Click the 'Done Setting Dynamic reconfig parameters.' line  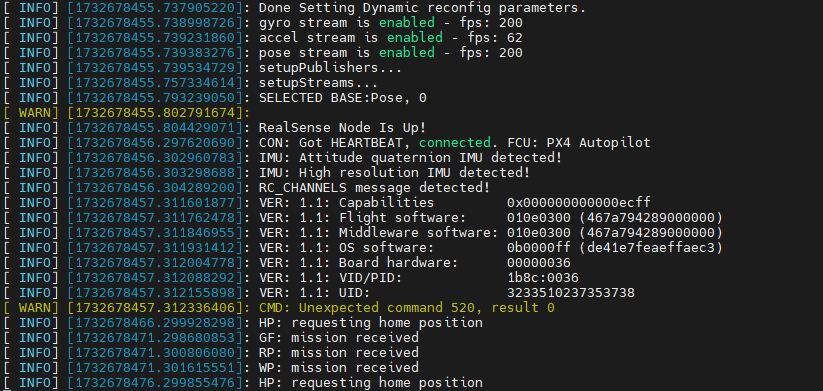click(x=422, y=8)
